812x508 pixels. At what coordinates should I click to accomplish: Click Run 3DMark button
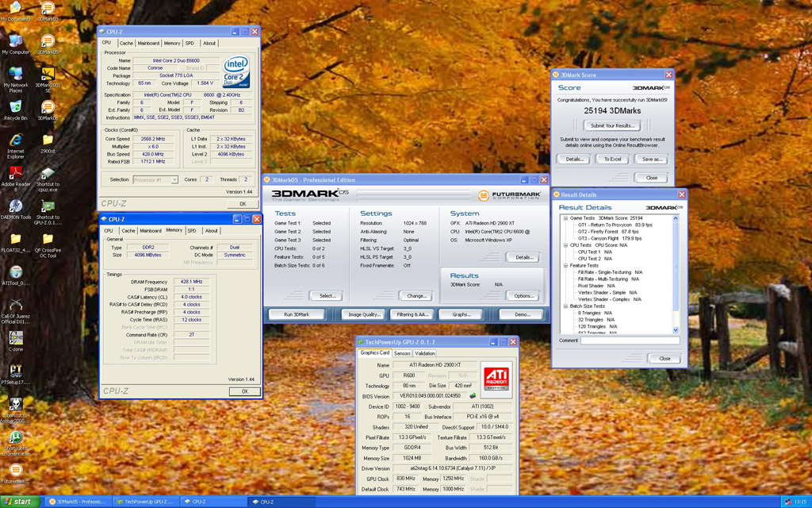pos(297,314)
